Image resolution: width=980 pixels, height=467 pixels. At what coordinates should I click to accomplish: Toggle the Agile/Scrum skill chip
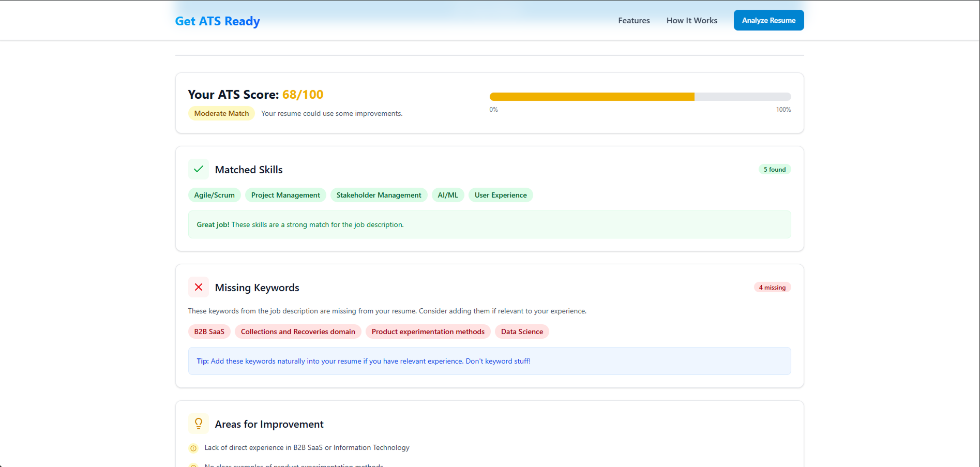214,195
